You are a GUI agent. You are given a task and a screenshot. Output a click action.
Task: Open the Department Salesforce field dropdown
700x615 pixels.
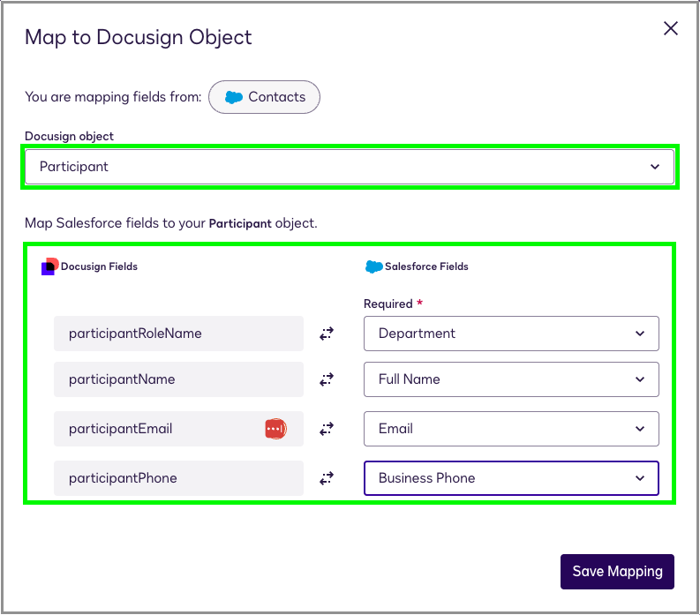coord(511,334)
